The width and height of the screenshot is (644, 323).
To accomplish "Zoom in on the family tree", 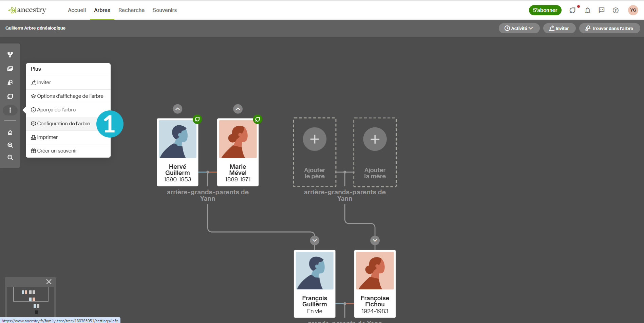I will click(x=10, y=145).
